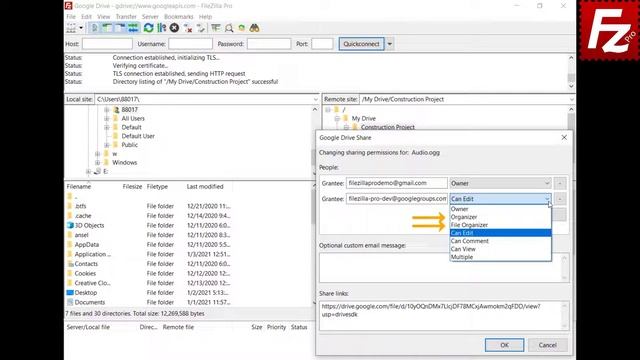Reconnect to the last server
Screen dimensions: 640x360
(x=200, y=28)
